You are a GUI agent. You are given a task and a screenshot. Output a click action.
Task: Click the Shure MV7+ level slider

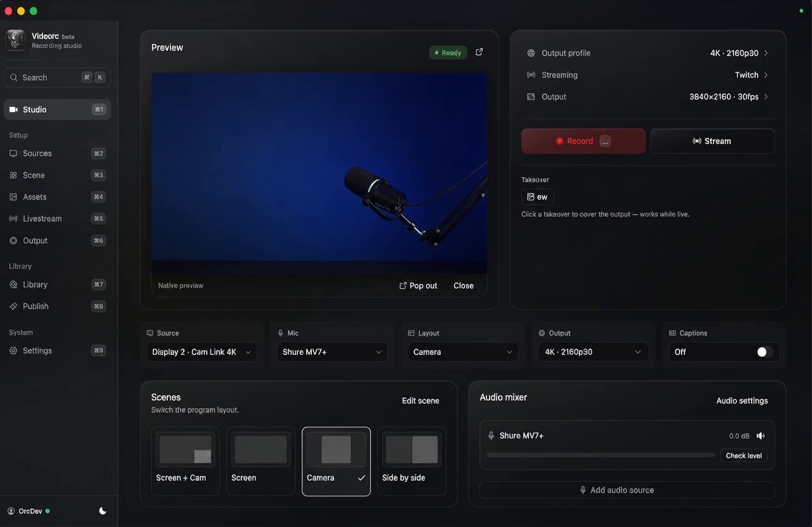tap(601, 455)
